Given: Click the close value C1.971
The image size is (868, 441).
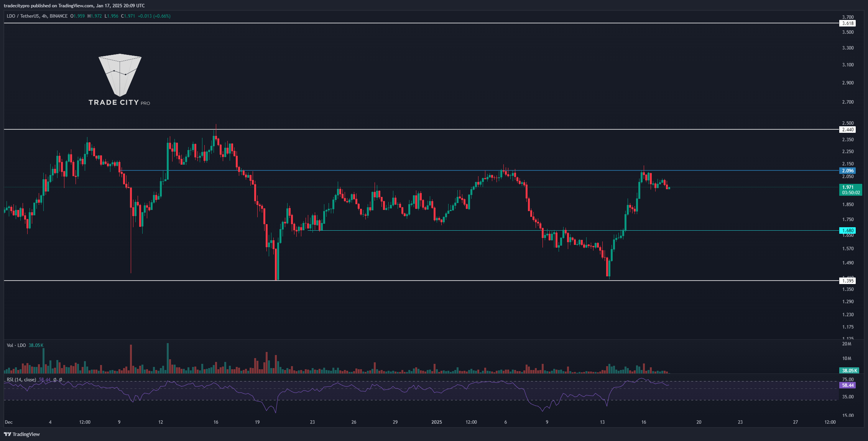Looking at the screenshot, I should point(128,16).
